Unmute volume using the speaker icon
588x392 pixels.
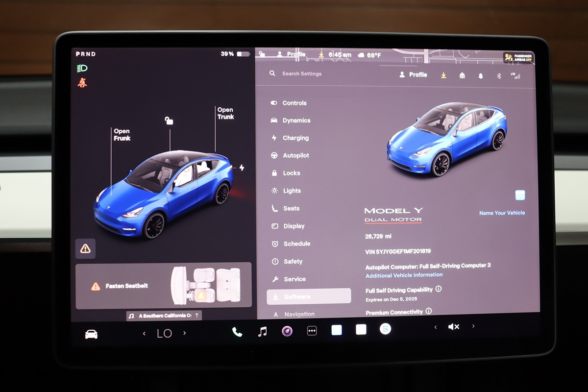tap(454, 327)
